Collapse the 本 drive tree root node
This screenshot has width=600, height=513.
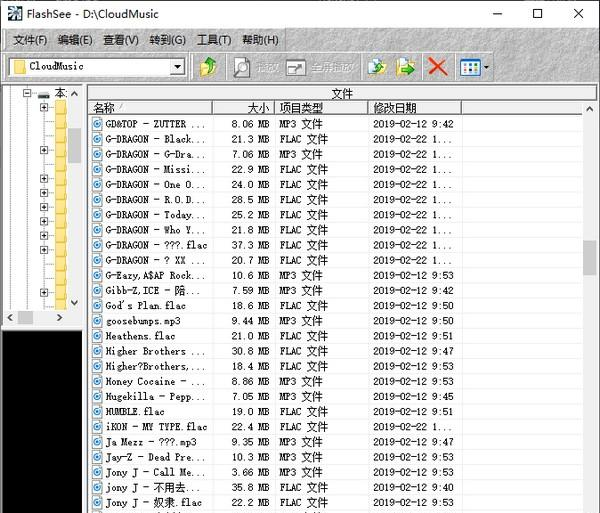coord(27,93)
